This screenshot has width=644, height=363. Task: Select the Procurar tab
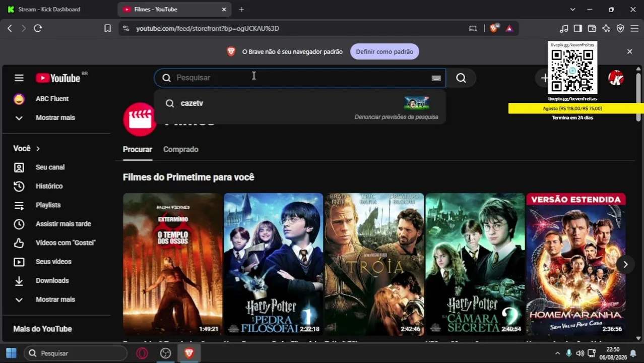(x=138, y=149)
